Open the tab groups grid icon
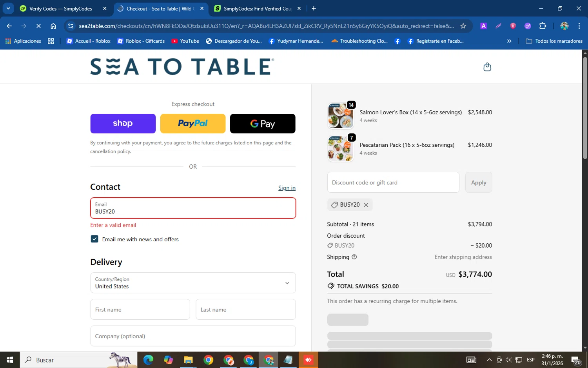Screen dimensions: 588x368 pyautogui.click(x=51, y=41)
